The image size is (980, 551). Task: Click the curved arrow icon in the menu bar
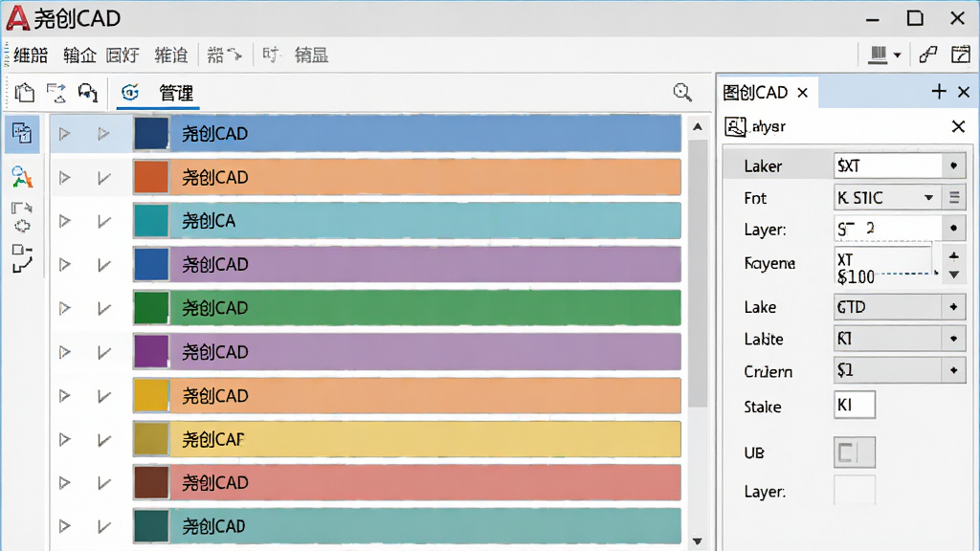234,55
